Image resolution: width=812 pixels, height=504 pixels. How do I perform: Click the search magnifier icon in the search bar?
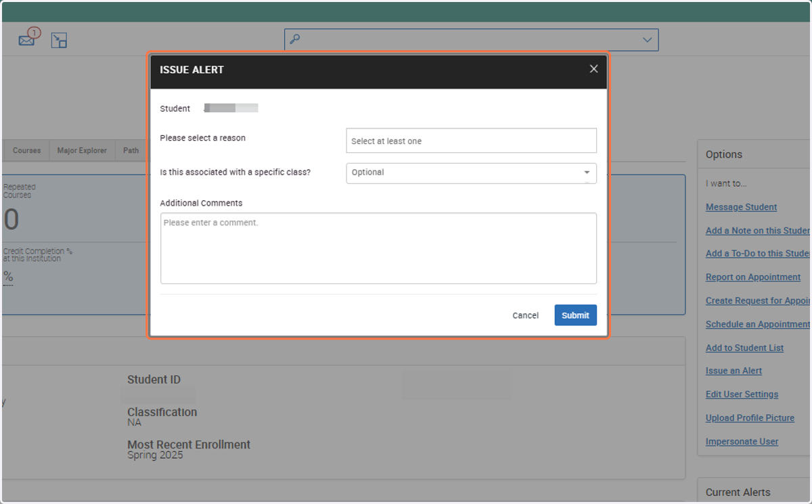point(294,40)
